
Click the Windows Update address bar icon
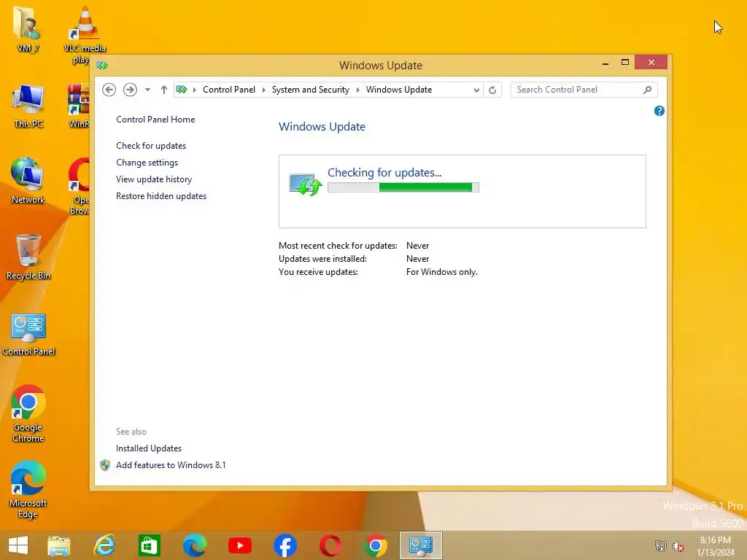tap(182, 90)
